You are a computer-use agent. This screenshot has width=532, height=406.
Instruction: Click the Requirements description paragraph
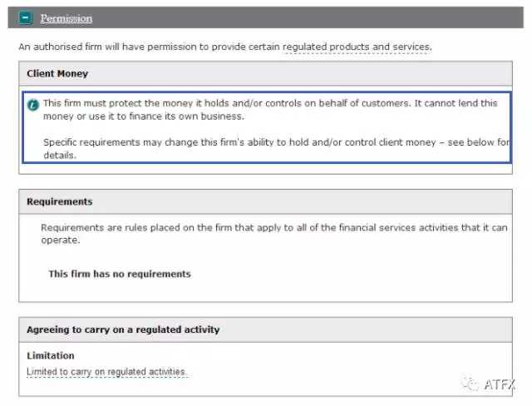coord(274,234)
